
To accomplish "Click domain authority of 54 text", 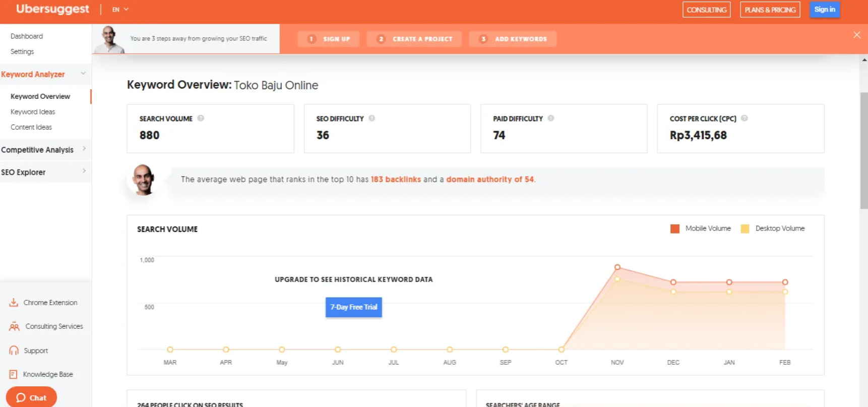I will tap(490, 180).
